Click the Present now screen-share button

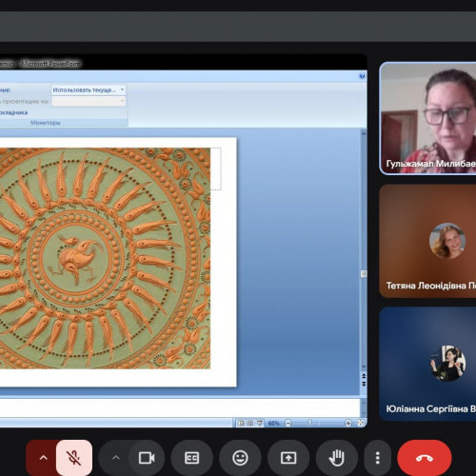(x=288, y=458)
